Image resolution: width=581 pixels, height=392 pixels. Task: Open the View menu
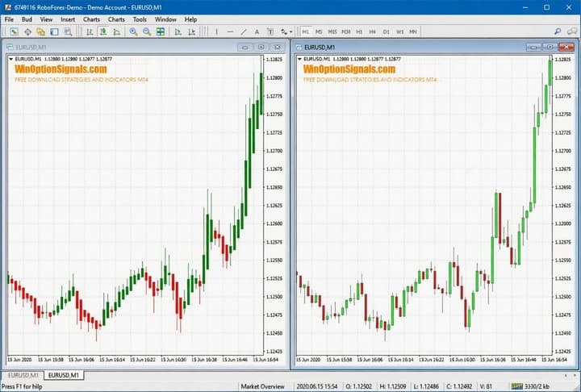click(46, 19)
